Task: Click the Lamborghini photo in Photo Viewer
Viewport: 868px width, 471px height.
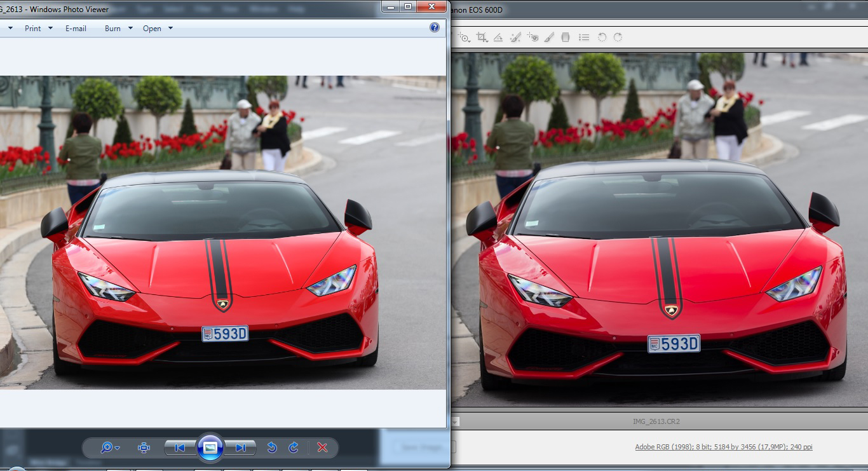Action: pyautogui.click(x=222, y=233)
